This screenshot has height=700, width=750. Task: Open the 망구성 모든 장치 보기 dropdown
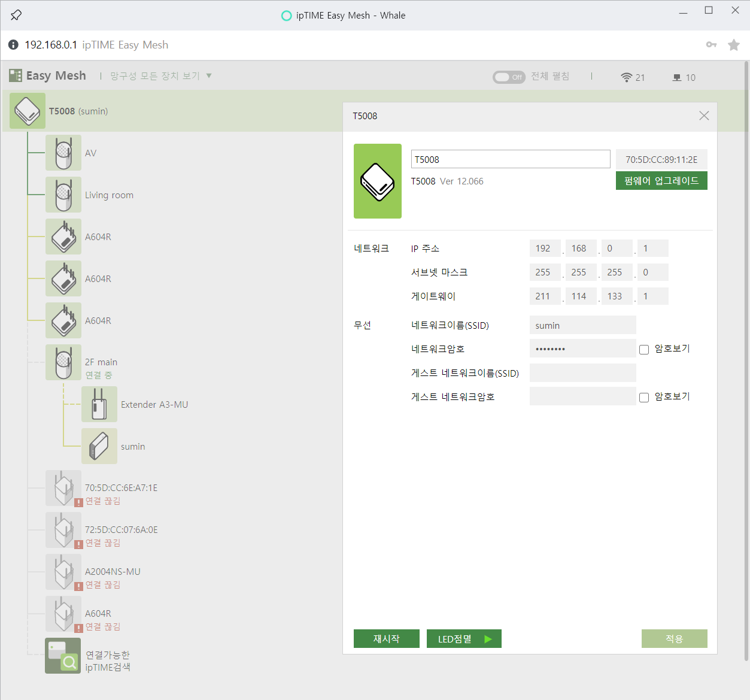tap(161, 76)
